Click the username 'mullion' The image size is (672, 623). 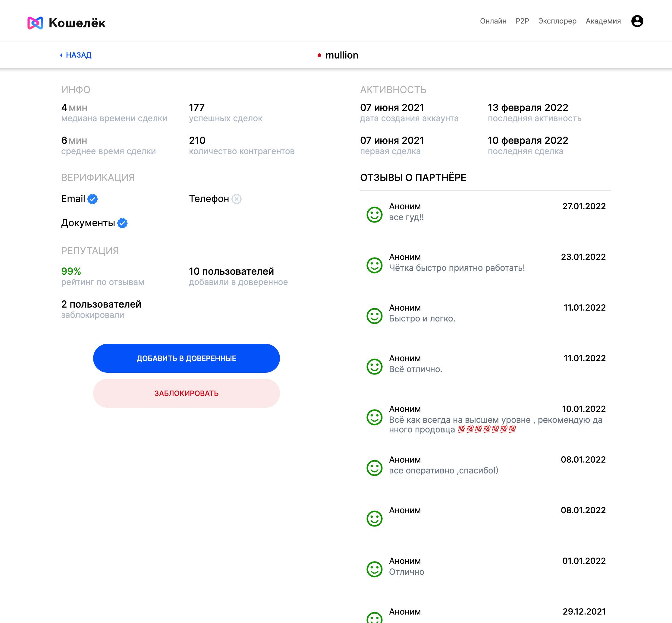pos(341,55)
